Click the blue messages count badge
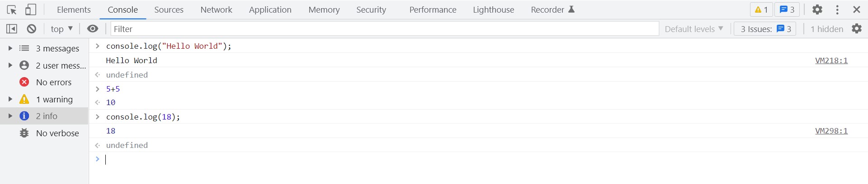 coord(787,9)
